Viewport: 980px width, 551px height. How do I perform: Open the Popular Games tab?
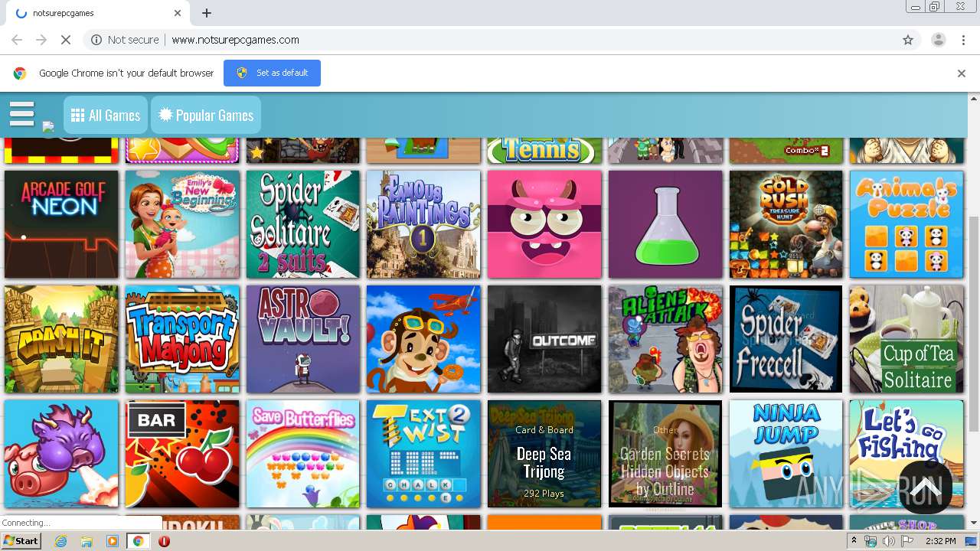pyautogui.click(x=206, y=115)
